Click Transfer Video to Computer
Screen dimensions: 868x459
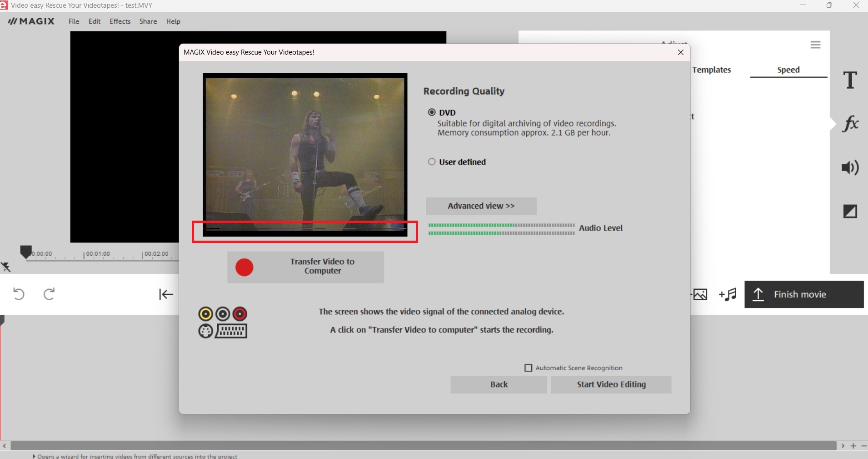click(305, 267)
